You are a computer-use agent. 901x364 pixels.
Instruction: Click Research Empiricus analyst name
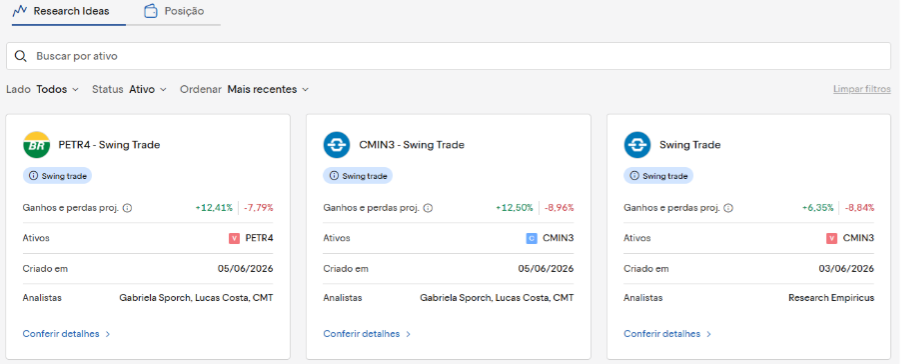point(831,298)
